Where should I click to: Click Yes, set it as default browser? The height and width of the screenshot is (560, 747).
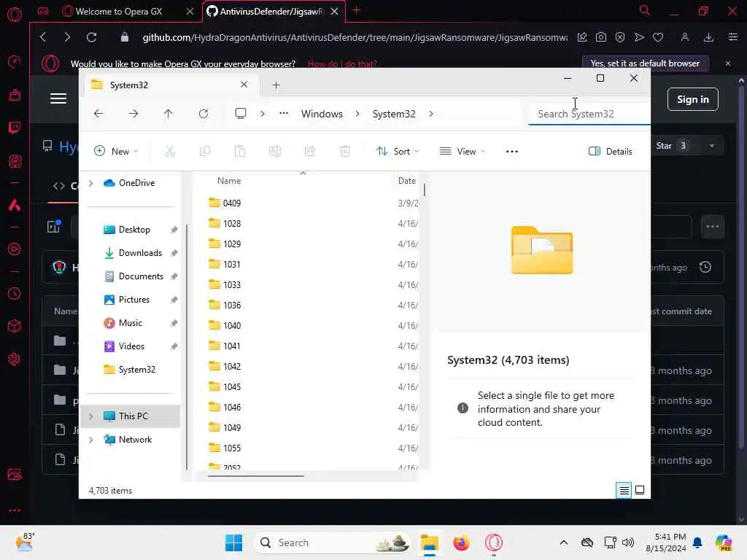pos(645,63)
